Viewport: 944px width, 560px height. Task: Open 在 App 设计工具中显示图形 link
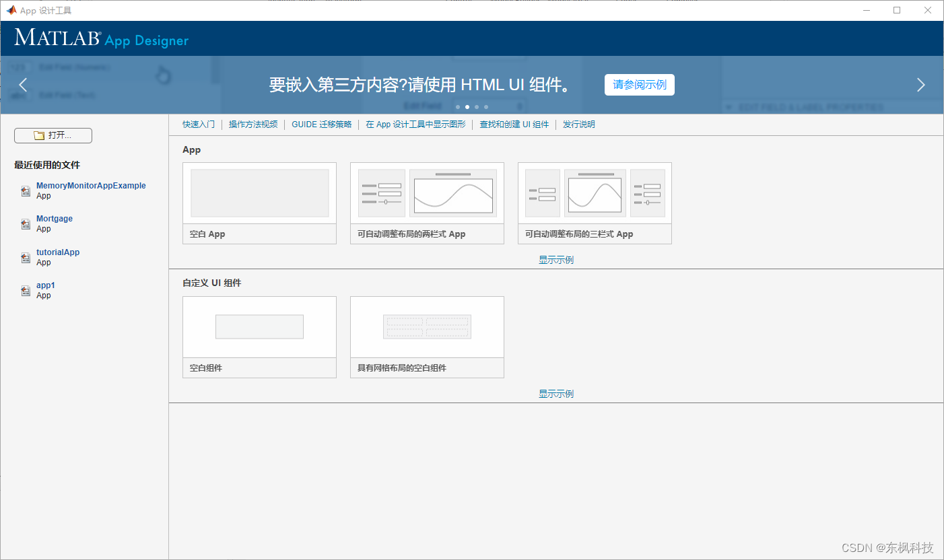tap(415, 125)
